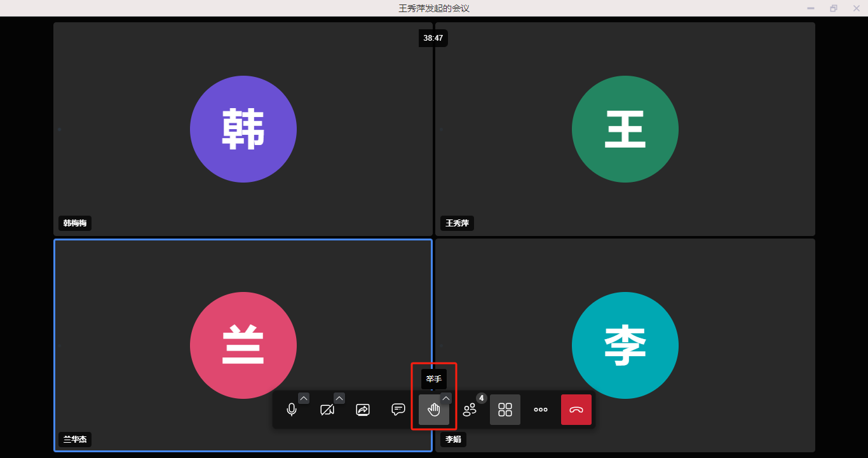Viewport: 868px width, 458px height.
Task: Open the chat panel
Action: tap(398, 410)
